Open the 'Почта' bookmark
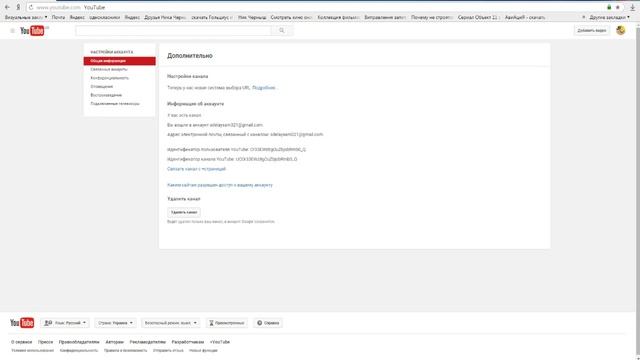Image resolution: width=640 pixels, height=360 pixels. pos(58,18)
